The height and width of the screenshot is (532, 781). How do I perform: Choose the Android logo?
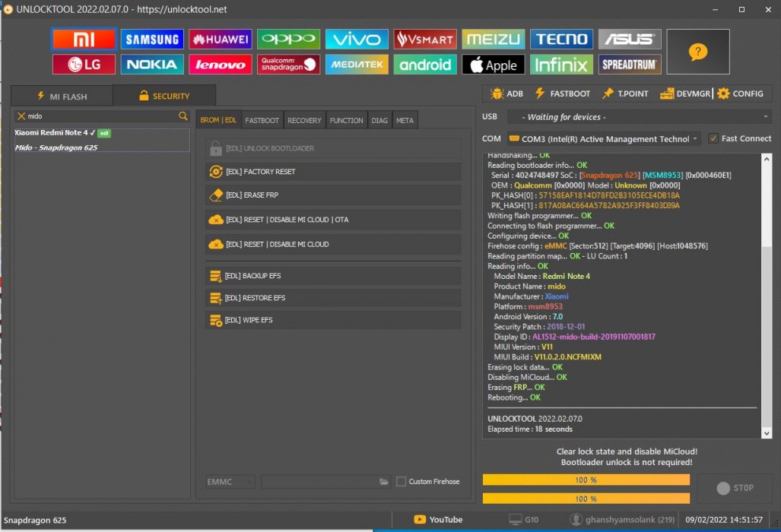(x=425, y=64)
